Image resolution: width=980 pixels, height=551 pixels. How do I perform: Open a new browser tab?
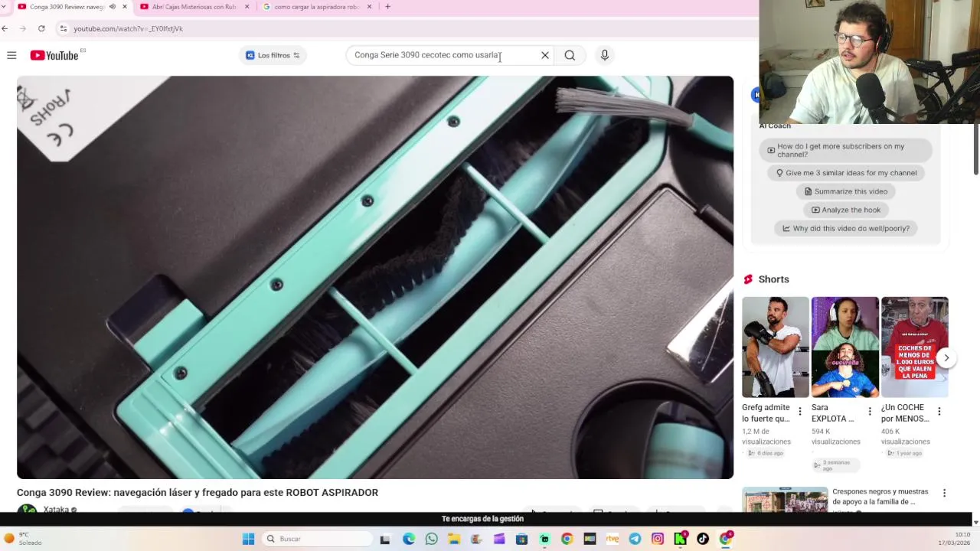click(x=387, y=7)
